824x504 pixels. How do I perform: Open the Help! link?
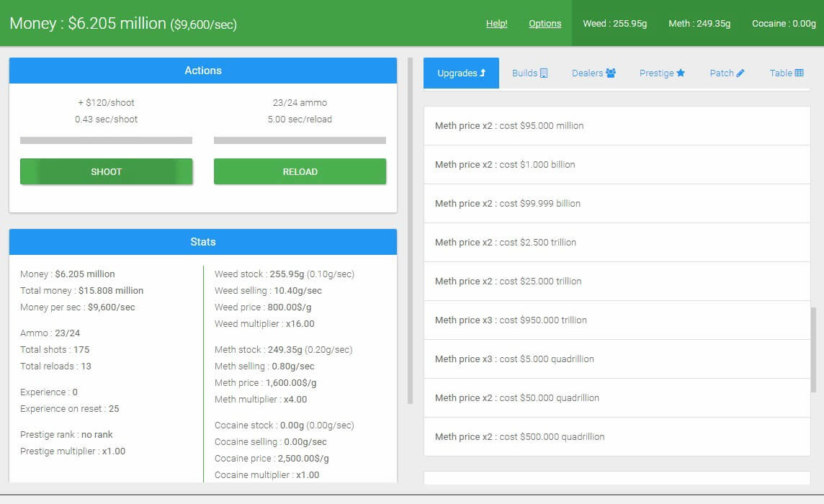pos(496,24)
